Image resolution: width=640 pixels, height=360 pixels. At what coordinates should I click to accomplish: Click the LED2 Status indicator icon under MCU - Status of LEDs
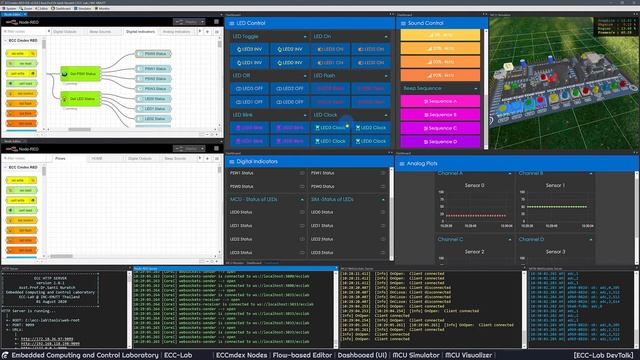point(302,239)
